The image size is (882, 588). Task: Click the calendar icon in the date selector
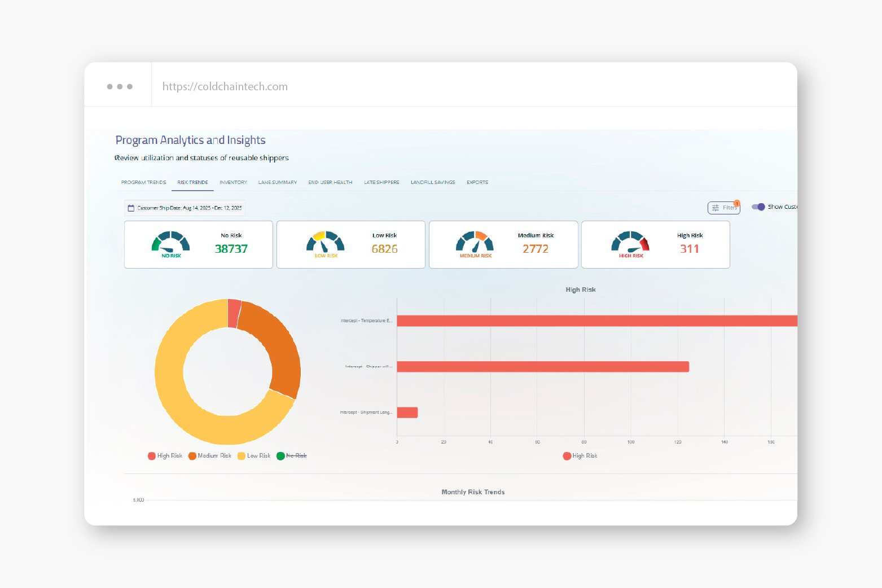coord(131,208)
